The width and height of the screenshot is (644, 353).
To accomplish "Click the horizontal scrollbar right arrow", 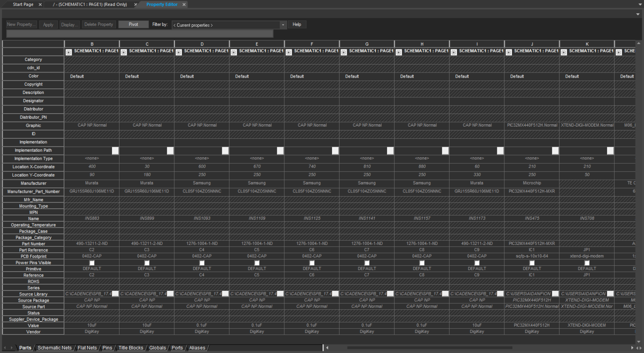I will pyautogui.click(x=632, y=348).
